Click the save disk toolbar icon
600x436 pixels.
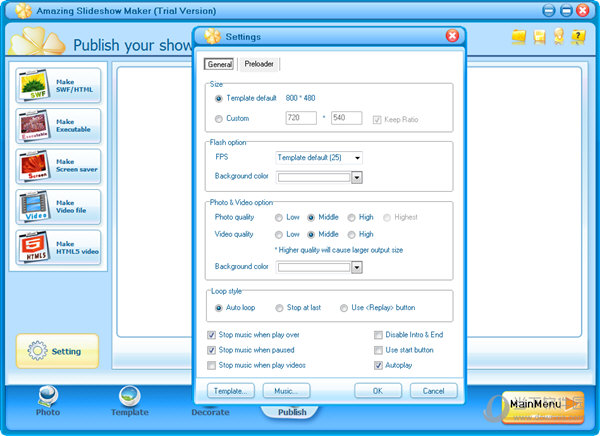[539, 37]
